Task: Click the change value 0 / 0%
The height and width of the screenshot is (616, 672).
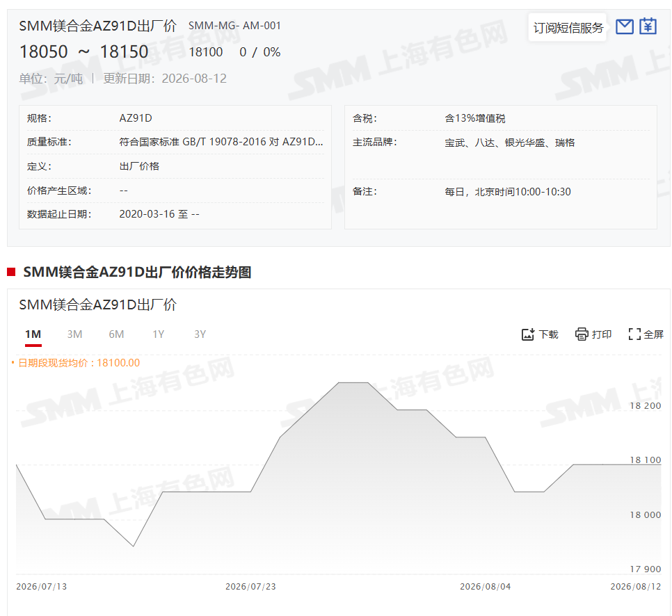Action: point(259,52)
